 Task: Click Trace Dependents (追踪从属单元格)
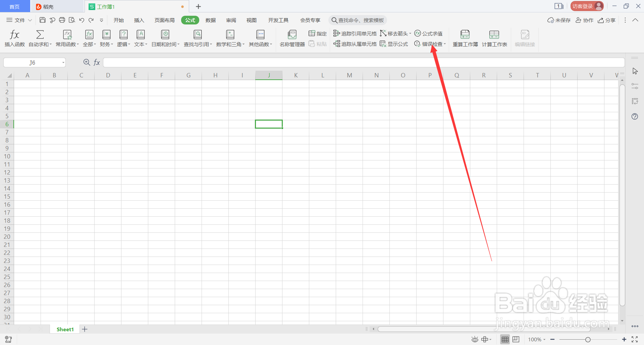(355, 44)
